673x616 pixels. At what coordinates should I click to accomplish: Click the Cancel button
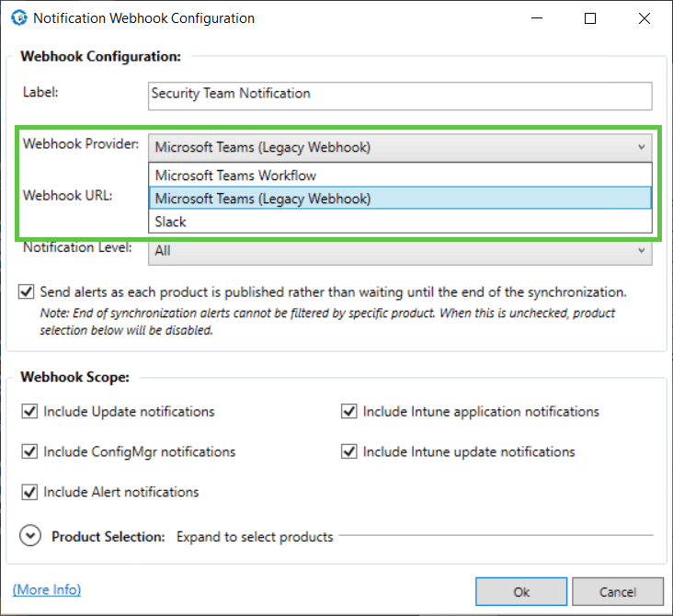618,591
